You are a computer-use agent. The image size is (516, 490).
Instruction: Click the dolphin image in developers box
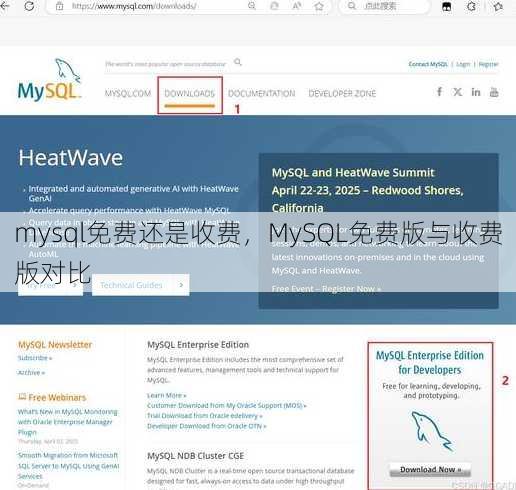[432, 431]
